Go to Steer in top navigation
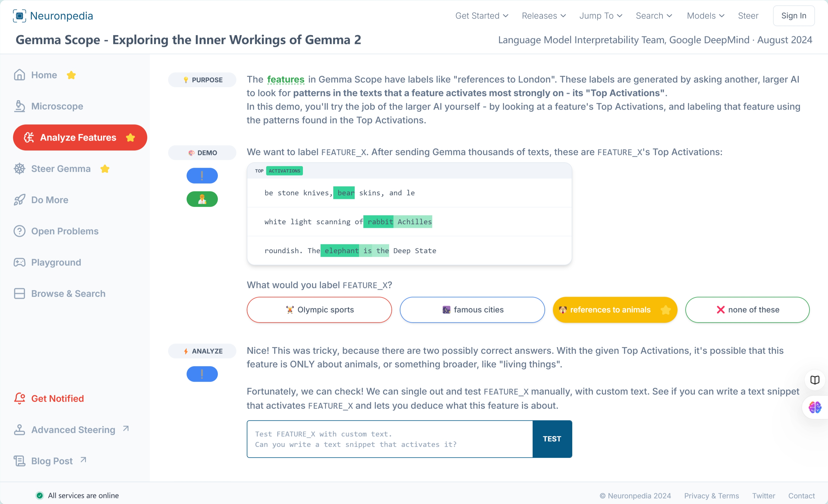828x504 pixels. click(748, 16)
